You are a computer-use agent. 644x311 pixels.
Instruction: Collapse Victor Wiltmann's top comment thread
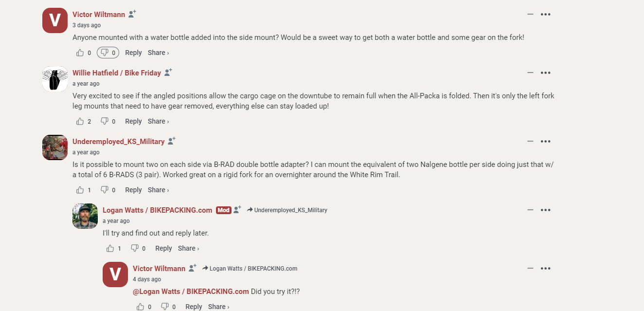coord(530,14)
